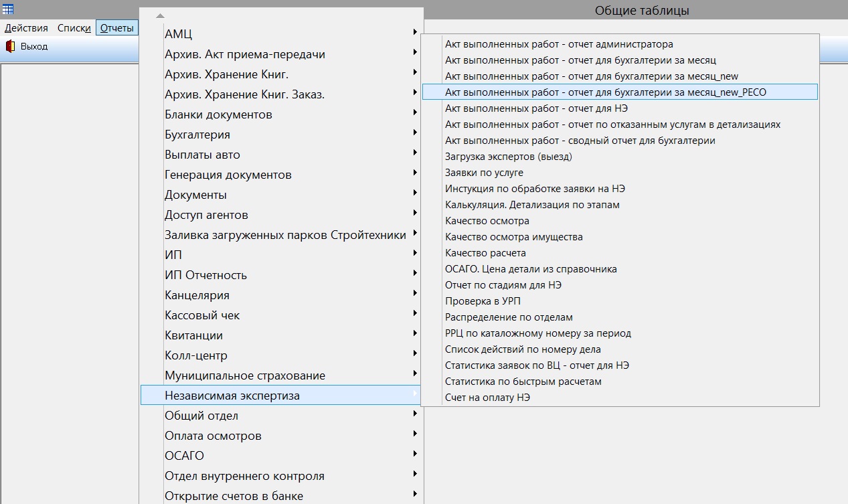The width and height of the screenshot is (848, 504).
Task: Choose Акт выполненных работ - сводный отчет для бухгалтерии
Action: coord(620,141)
